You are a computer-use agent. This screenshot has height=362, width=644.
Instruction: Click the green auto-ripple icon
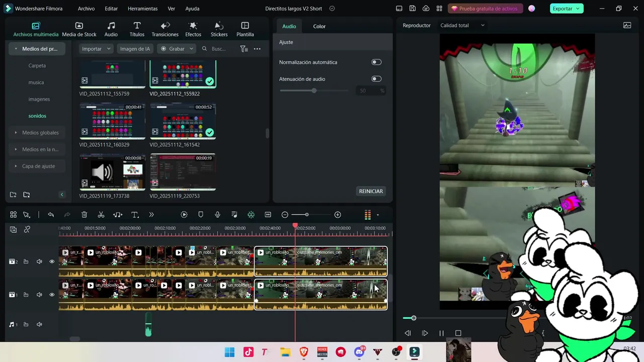pos(251,215)
